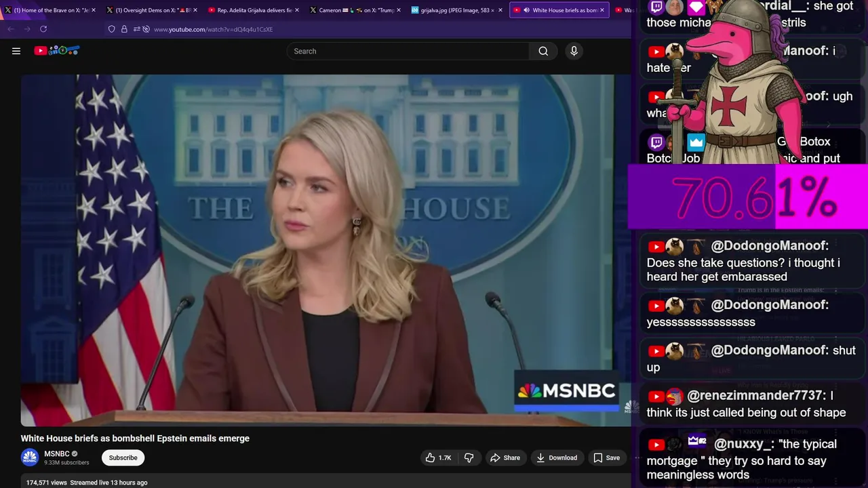This screenshot has height=488, width=868.
Task: Close the grijalva.jpg tab
Action: (500, 10)
